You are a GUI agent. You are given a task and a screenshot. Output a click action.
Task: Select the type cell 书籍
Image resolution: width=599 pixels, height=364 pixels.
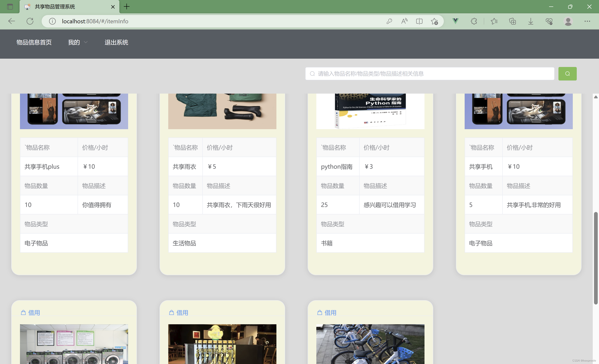(x=370, y=243)
